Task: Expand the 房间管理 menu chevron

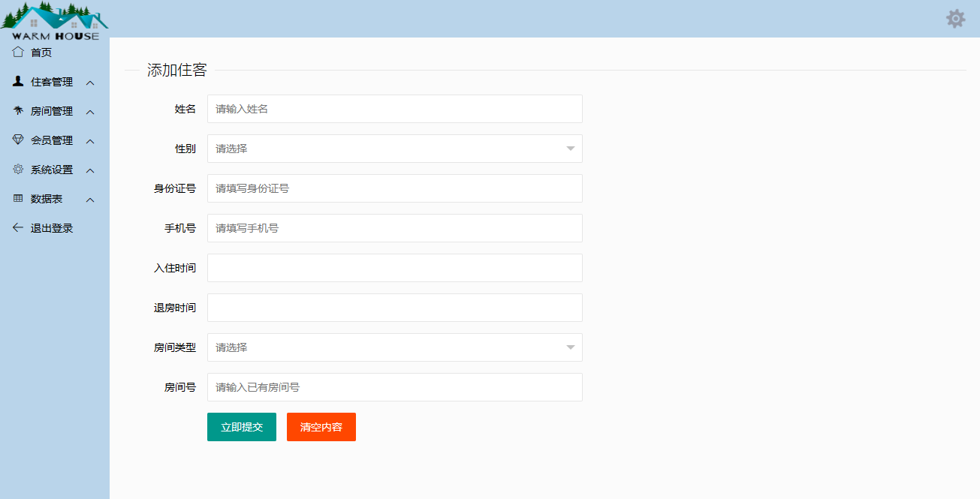Action: point(90,112)
